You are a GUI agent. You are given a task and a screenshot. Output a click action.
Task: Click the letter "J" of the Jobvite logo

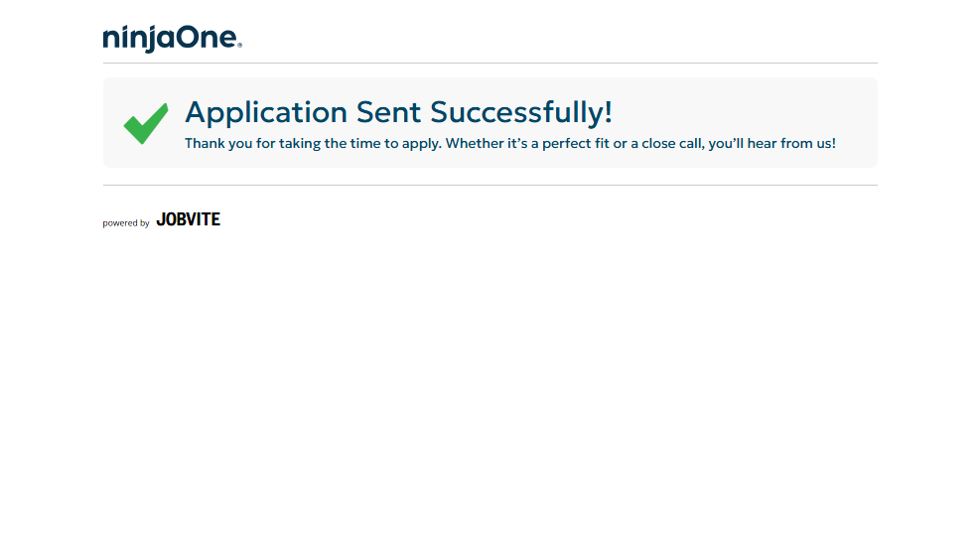161,219
